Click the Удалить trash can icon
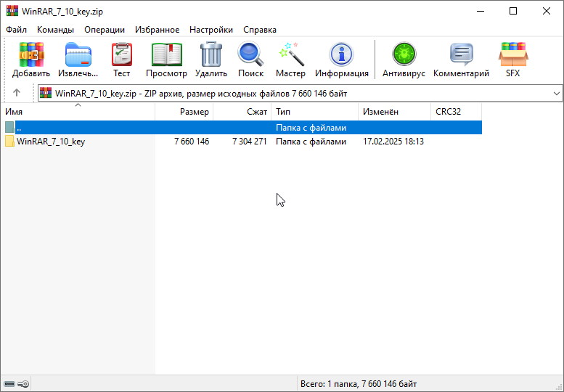Screen dimensions: 564x392 [x=211, y=54]
